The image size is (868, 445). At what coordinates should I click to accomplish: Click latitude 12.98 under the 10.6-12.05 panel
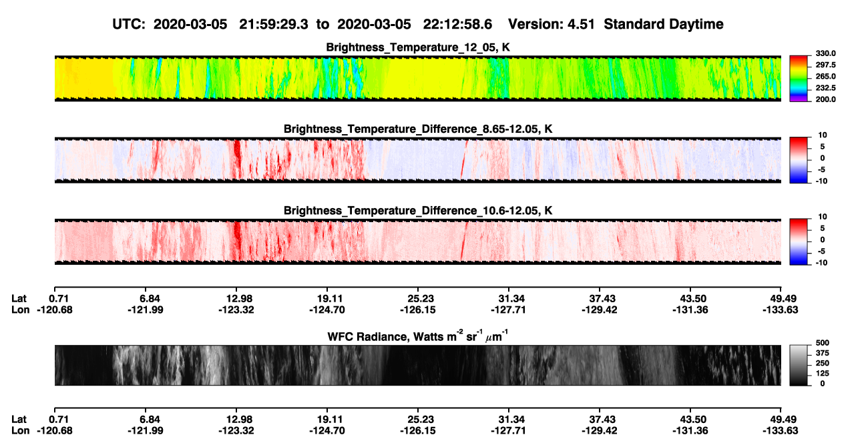(x=239, y=298)
